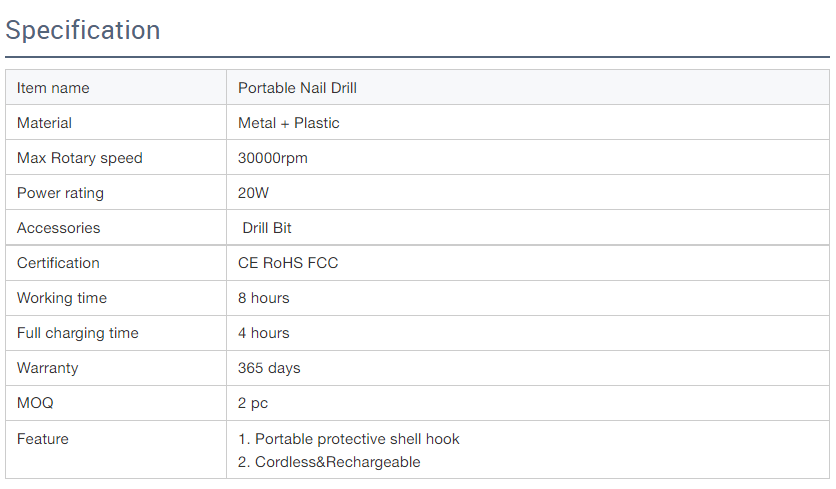Viewport: 836px width, 489px height.
Task: Click the Portable Nail Drill value
Action: point(297,88)
